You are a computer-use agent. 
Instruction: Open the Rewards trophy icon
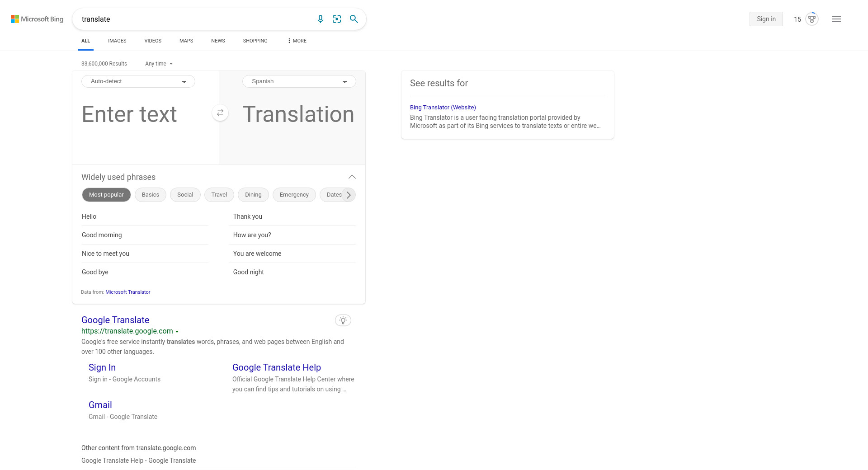coord(812,19)
